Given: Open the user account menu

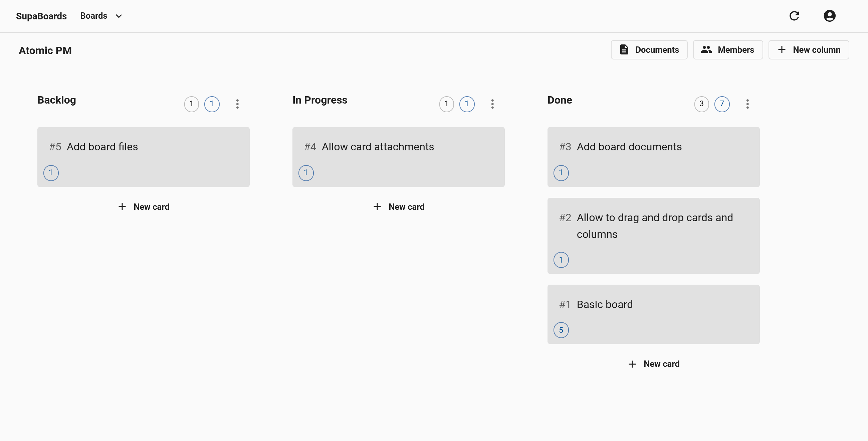Looking at the screenshot, I should 829,16.
